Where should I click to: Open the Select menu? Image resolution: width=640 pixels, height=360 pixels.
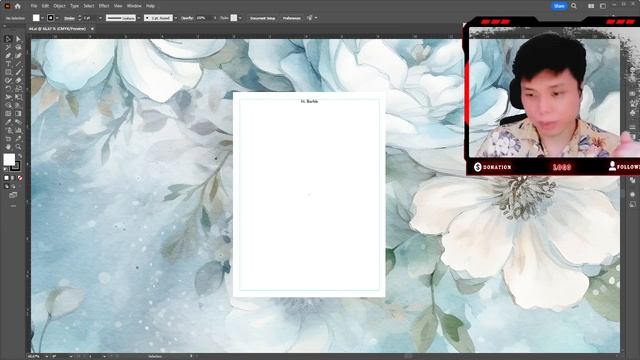[x=89, y=6]
